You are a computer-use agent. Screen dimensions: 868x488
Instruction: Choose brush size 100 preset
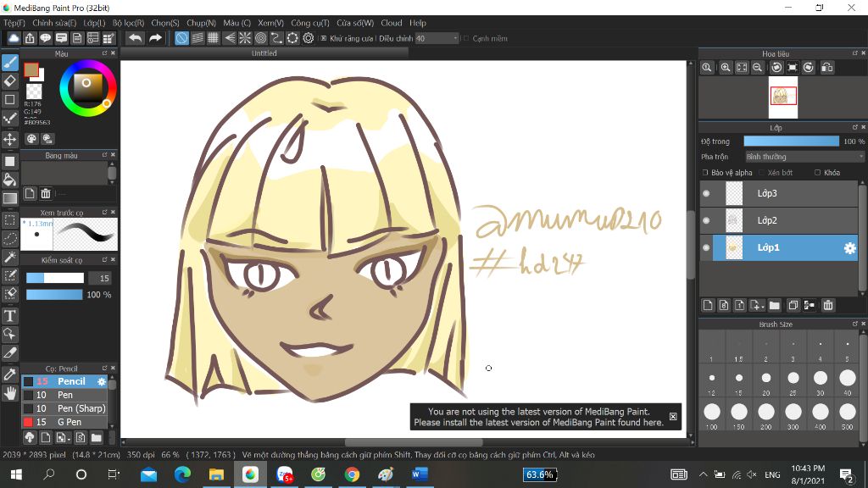pos(712,414)
